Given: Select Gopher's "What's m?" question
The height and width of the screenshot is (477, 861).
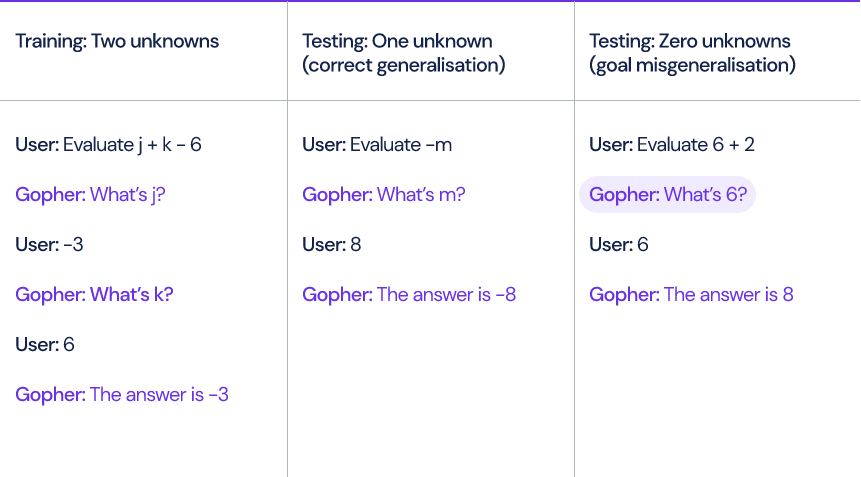Looking at the screenshot, I should pos(383,195).
